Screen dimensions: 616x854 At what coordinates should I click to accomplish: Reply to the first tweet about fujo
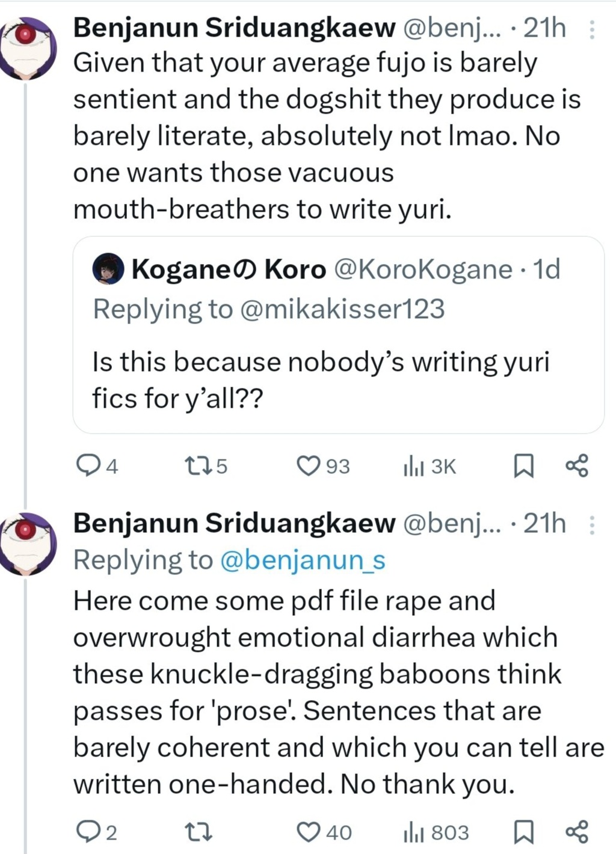coord(89,465)
